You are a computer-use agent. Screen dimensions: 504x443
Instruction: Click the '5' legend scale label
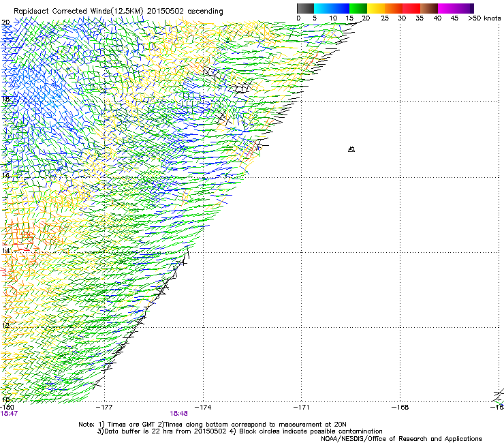click(x=315, y=18)
